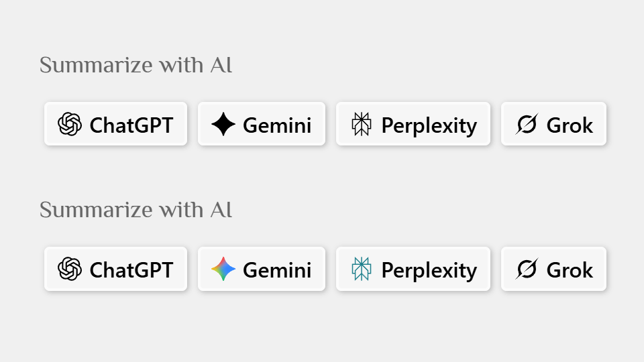Select the Grok label in the second button group
The image size is (644, 362).
click(x=570, y=270)
